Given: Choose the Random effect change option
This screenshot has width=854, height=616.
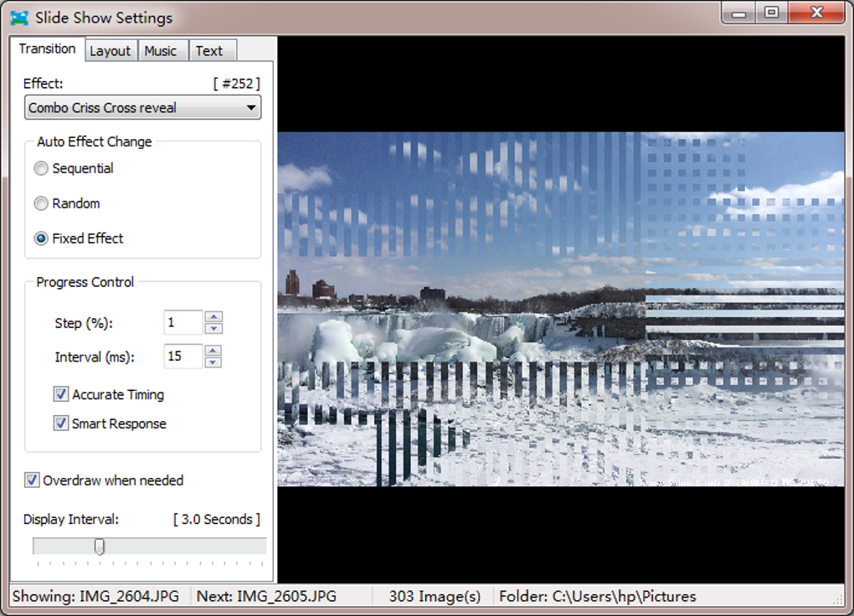Looking at the screenshot, I should 41,203.
